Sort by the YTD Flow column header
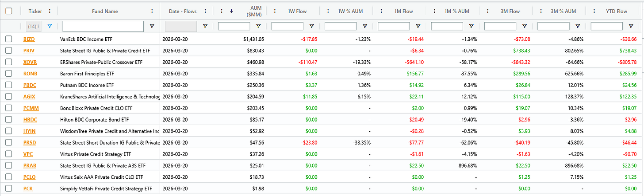This screenshot has height=196, width=644. coord(616,11)
